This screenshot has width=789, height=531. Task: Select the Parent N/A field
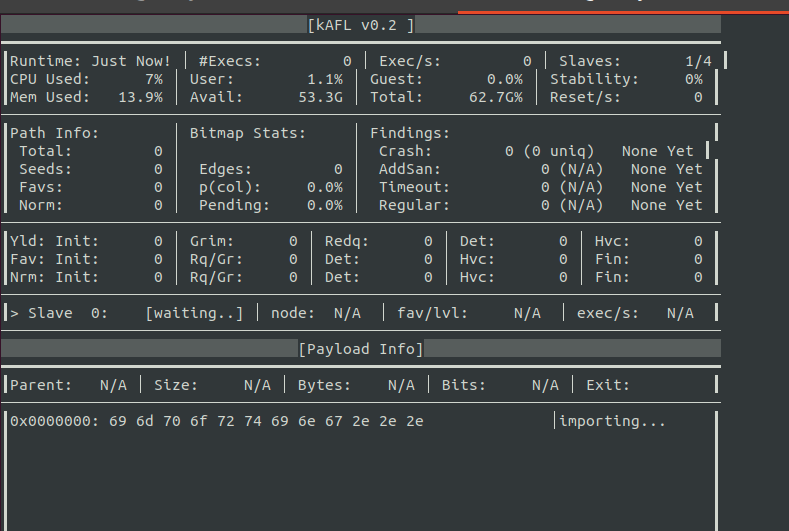(x=68, y=385)
